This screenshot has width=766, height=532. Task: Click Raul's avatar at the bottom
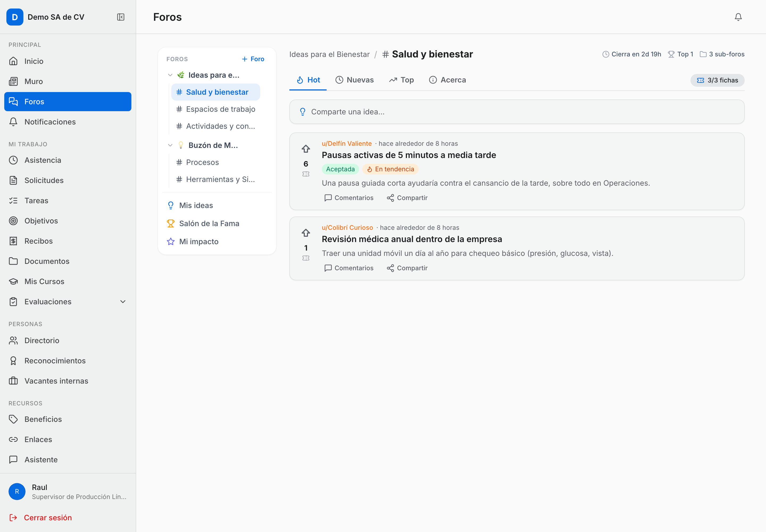coord(17,491)
